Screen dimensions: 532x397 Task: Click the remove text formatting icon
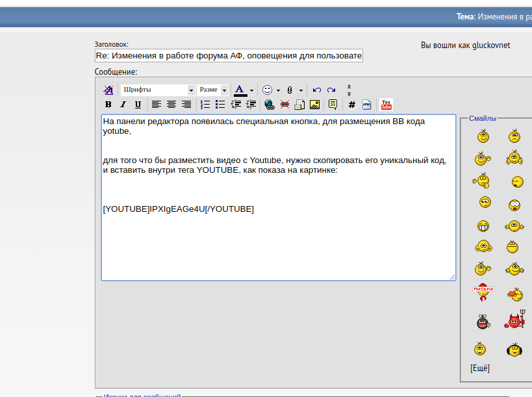click(108, 90)
